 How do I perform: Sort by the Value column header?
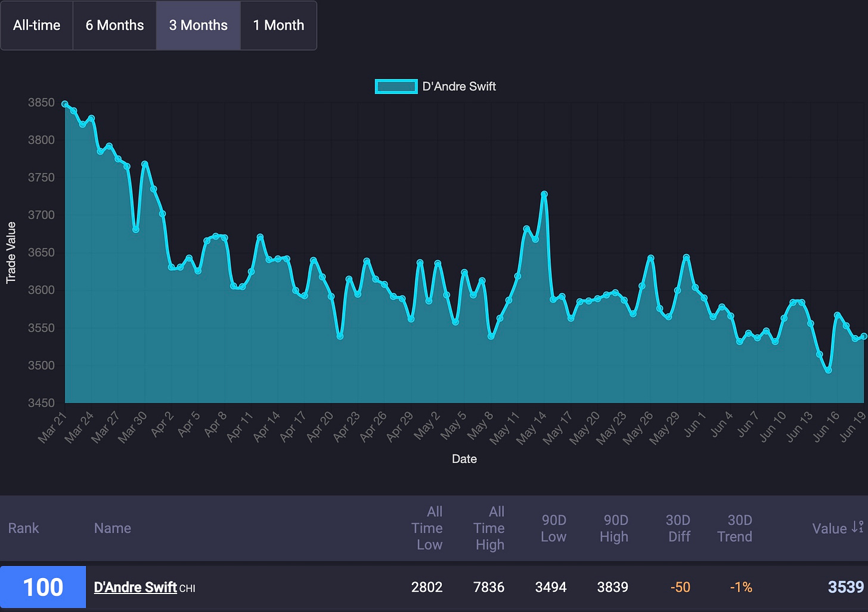(829, 528)
